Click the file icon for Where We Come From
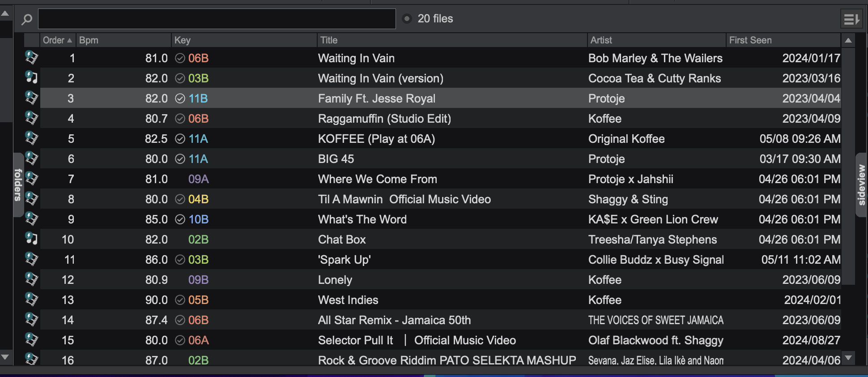Image resolution: width=868 pixels, height=377 pixels. [x=31, y=178]
